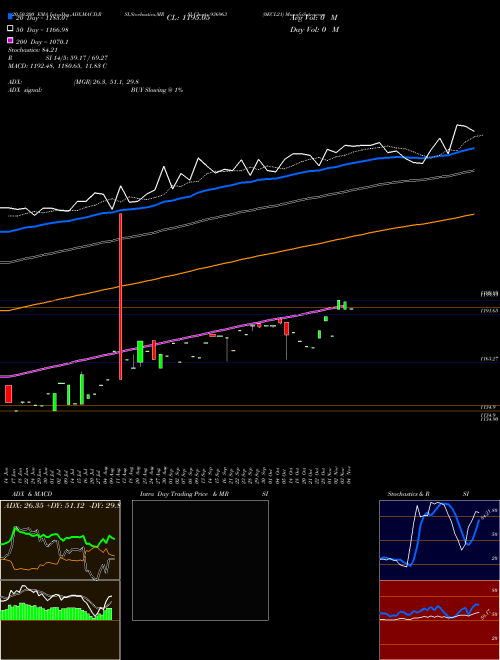
Task: Click the ADX (MGR) values line
Action: point(106,82)
